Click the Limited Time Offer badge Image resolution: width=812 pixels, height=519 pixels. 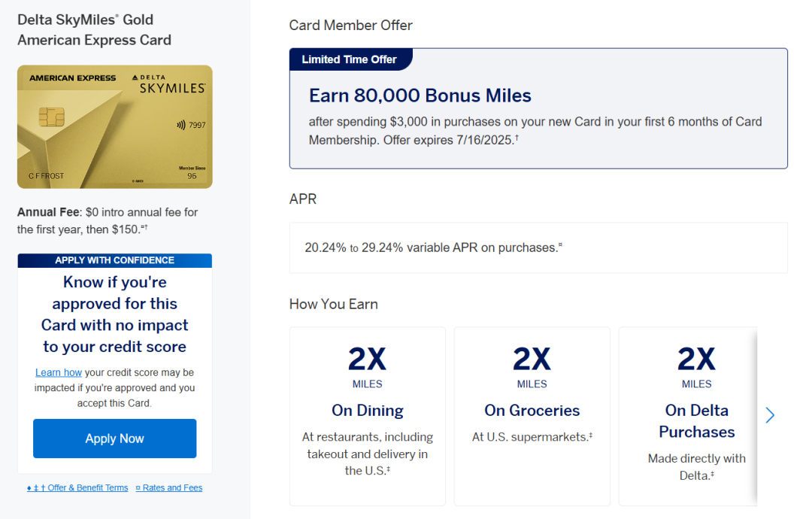(x=350, y=59)
